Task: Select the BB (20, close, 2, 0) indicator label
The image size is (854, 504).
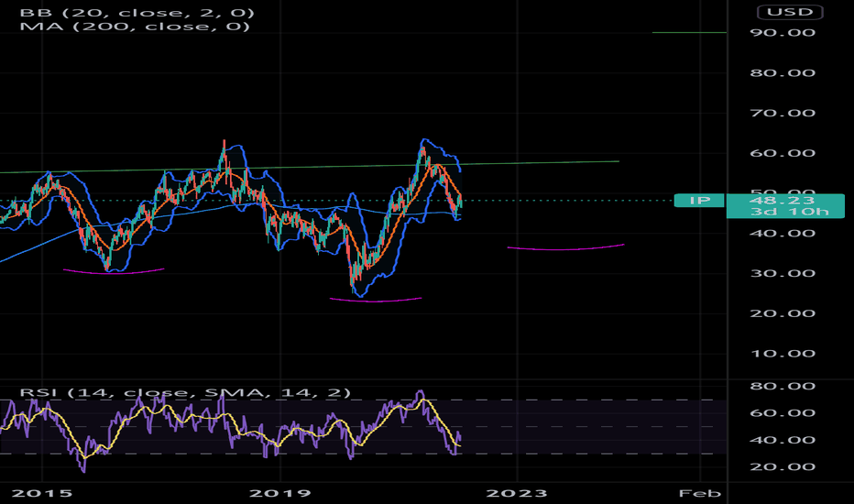Action: (137, 12)
